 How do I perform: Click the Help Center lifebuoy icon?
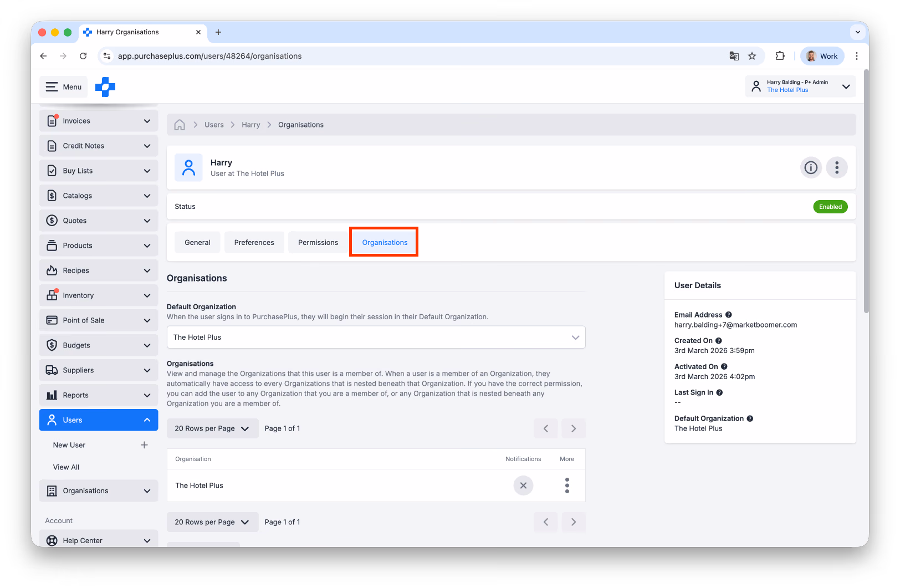(x=52, y=541)
